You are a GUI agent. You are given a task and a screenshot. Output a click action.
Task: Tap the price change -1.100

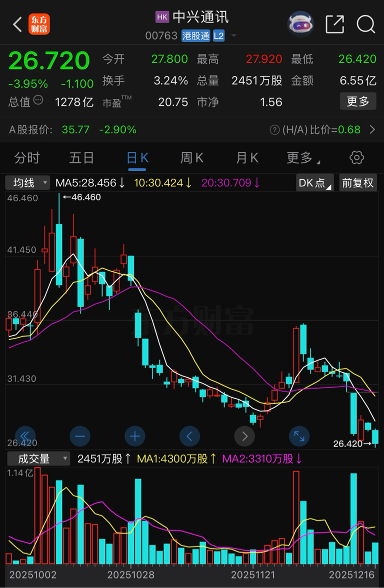pos(77,83)
